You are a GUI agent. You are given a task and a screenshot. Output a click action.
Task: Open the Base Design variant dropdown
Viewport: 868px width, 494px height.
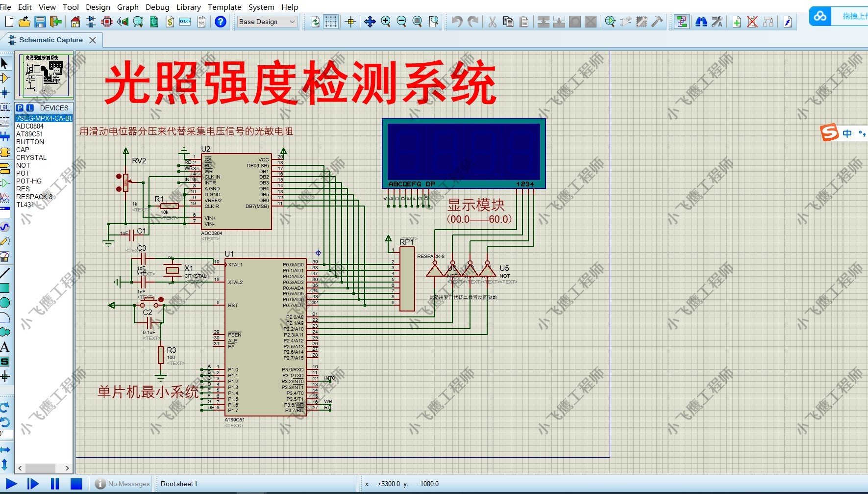click(268, 22)
